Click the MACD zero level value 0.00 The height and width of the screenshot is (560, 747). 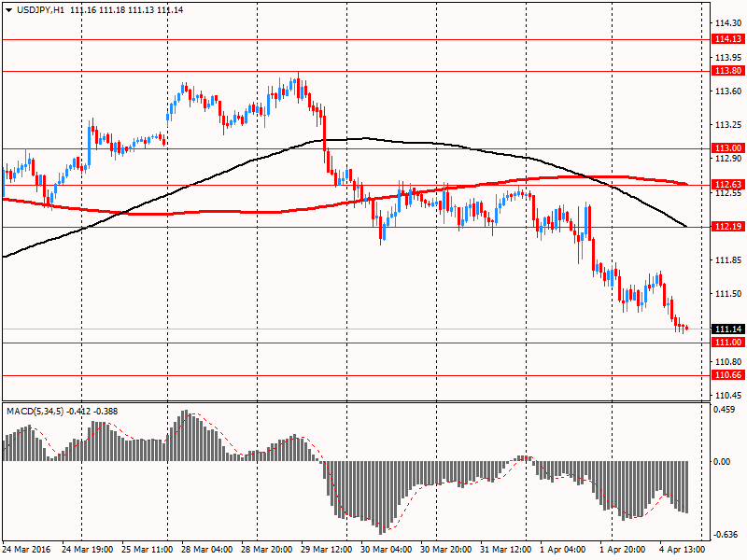click(723, 462)
